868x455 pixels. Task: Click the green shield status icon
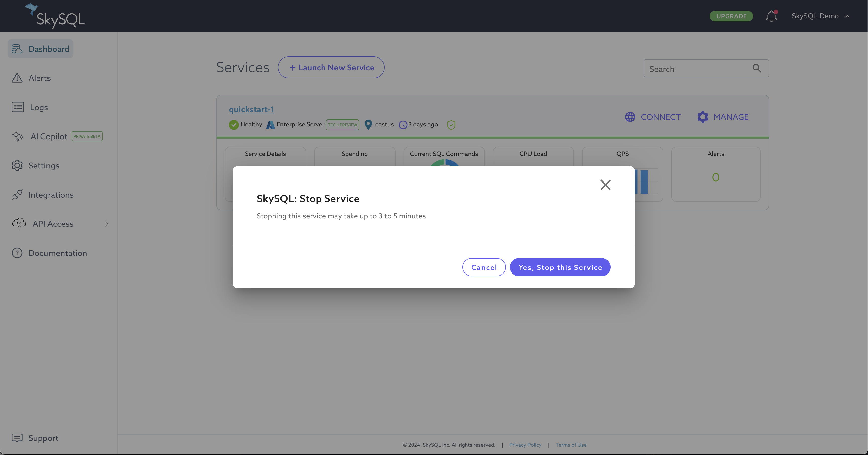coord(451,125)
